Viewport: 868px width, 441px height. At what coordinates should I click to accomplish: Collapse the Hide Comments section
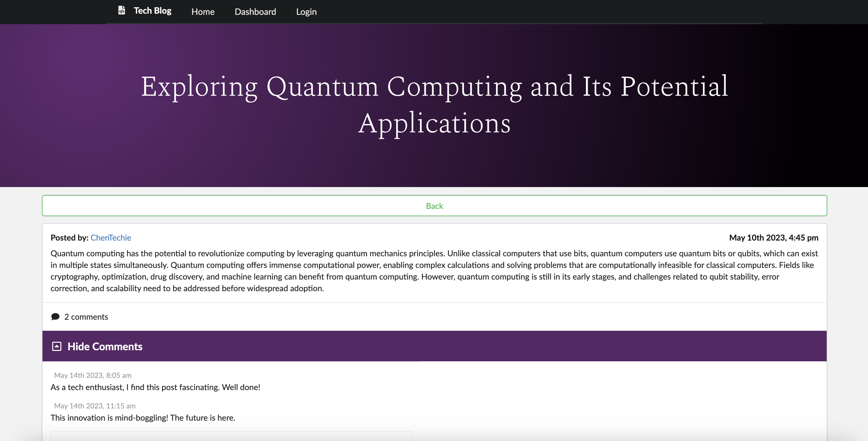tap(105, 346)
